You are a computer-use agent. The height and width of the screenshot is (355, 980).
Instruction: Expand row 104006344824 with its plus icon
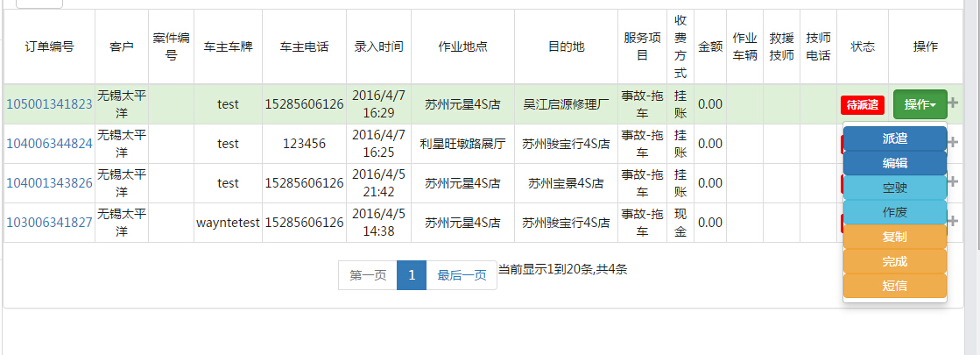pos(954,143)
